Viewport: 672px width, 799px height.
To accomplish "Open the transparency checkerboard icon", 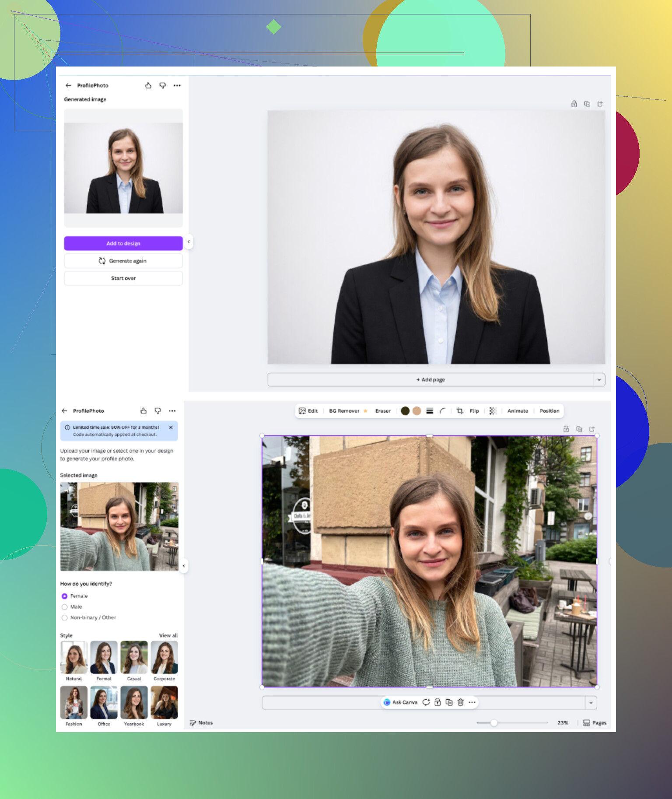I will click(493, 411).
